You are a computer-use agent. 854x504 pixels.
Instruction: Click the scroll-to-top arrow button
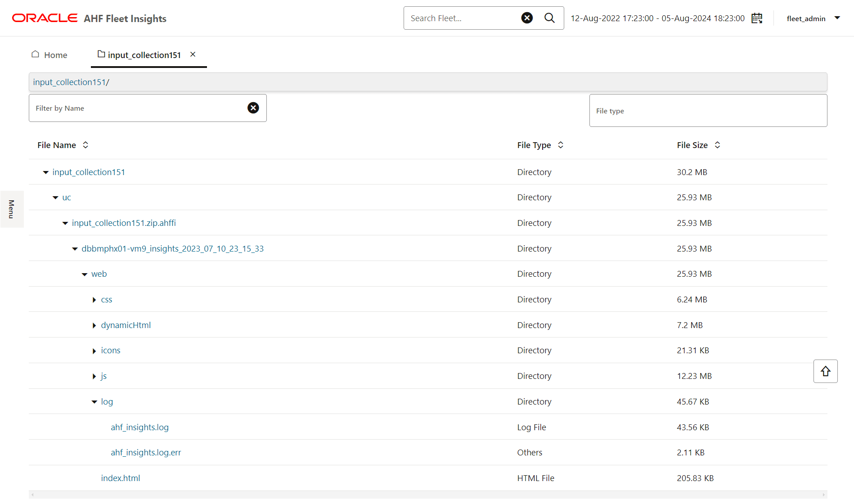825,371
